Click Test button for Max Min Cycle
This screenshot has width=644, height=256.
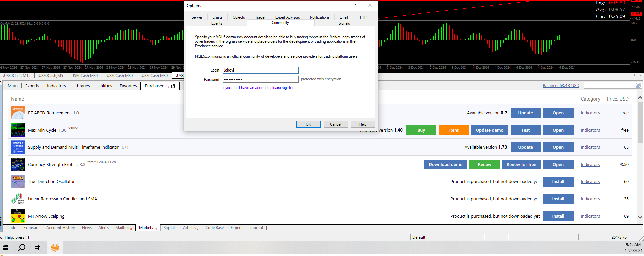click(525, 130)
